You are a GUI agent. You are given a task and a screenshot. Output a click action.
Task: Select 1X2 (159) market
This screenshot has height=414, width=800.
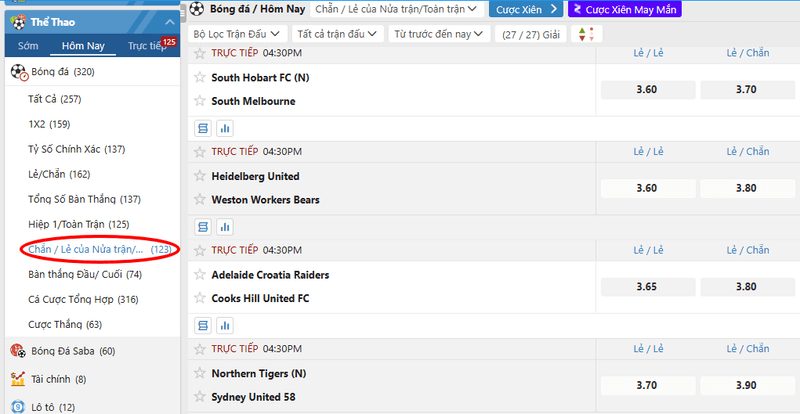tap(49, 124)
